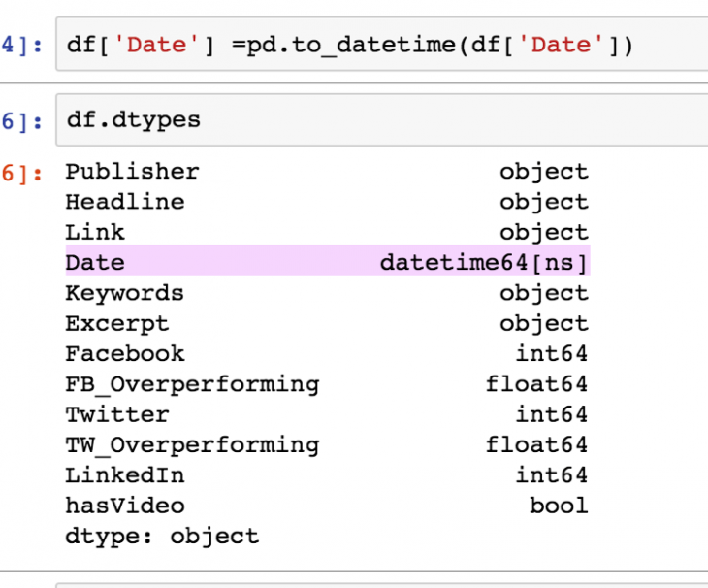Click the Headline row in dtypes output
Screen dimensions: 708x588
coord(124,202)
